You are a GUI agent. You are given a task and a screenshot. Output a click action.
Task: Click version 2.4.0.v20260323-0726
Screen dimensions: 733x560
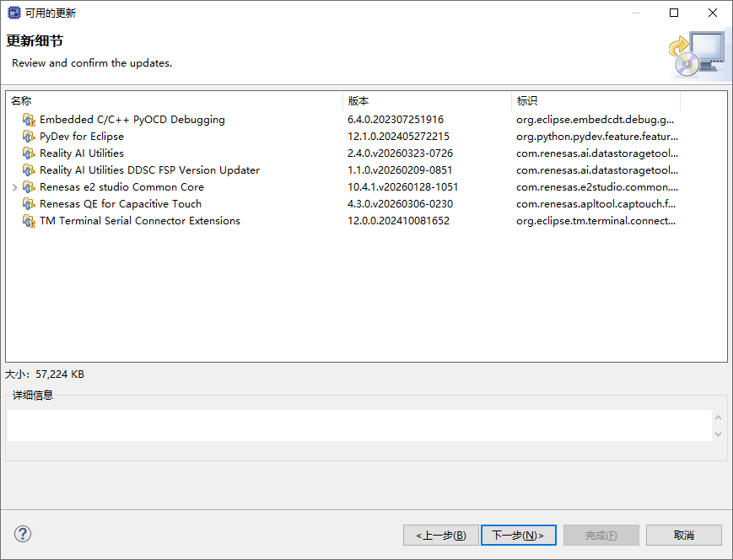(x=400, y=153)
